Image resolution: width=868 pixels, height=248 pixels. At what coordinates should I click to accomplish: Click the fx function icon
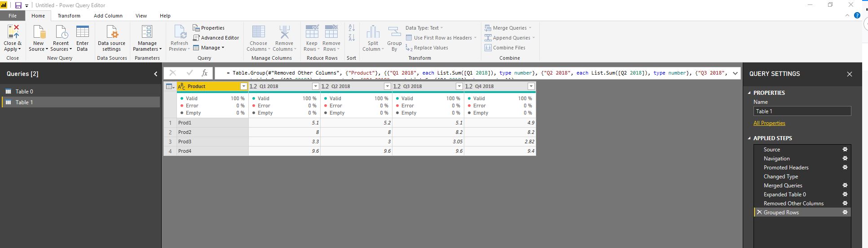[x=204, y=73]
